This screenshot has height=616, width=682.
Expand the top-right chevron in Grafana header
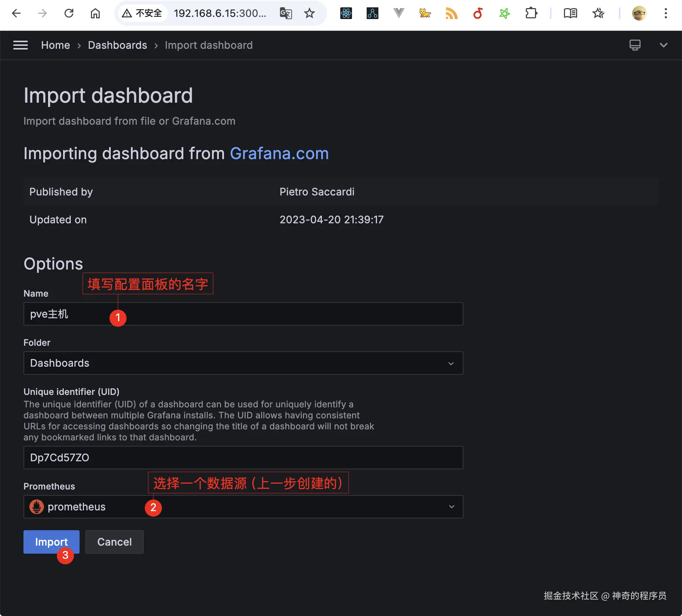point(663,45)
